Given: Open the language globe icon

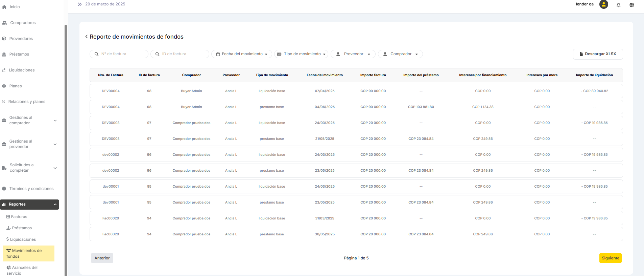Looking at the screenshot, I should (x=631, y=5).
